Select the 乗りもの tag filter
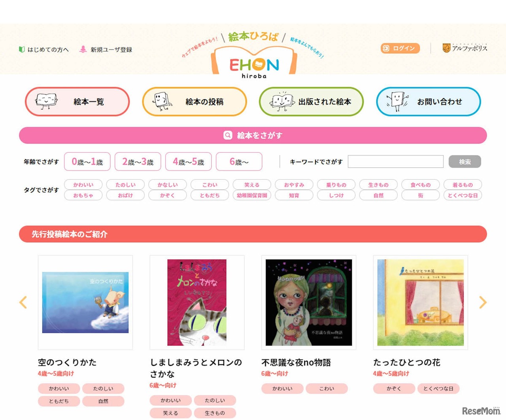 point(336,185)
